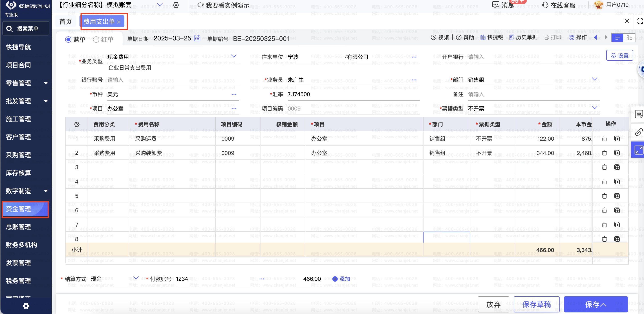Open 付款账号 lookup ellipsis
This screenshot has height=314, width=644.
coord(262,279)
